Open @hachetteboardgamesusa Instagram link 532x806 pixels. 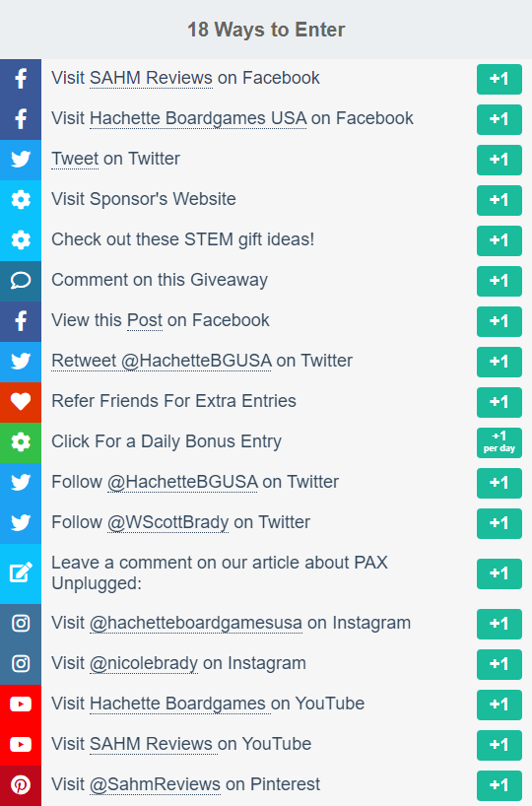196,623
